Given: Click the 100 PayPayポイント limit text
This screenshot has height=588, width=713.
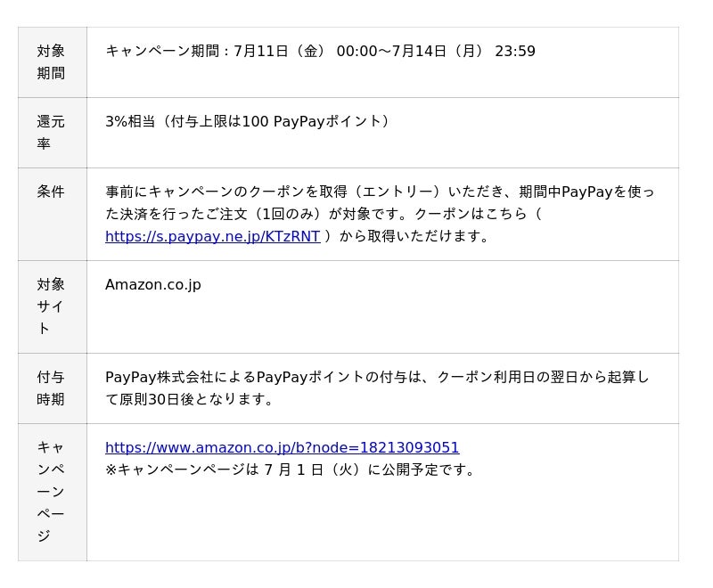Looking at the screenshot, I should coord(312,121).
